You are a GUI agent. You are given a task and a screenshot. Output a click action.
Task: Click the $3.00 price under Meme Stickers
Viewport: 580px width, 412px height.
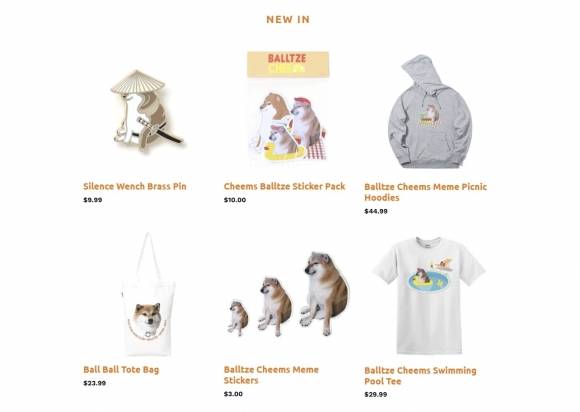pyautogui.click(x=233, y=394)
